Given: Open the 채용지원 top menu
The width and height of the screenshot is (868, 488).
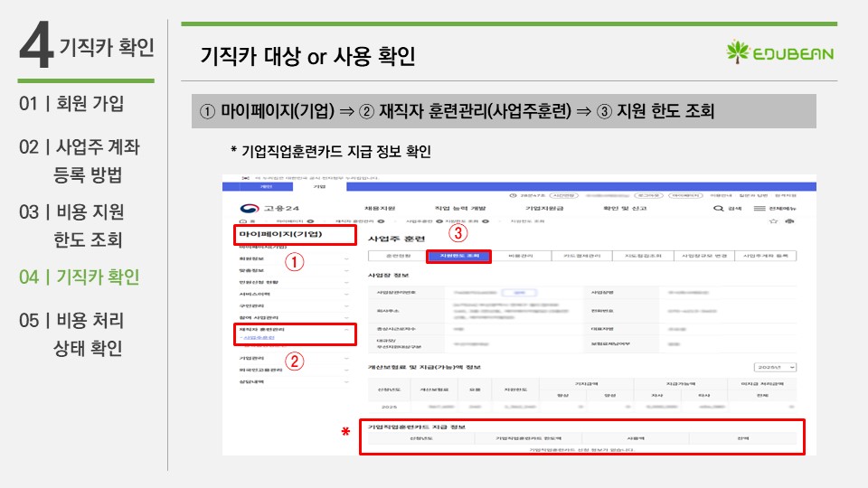Looking at the screenshot, I should click(x=379, y=209).
